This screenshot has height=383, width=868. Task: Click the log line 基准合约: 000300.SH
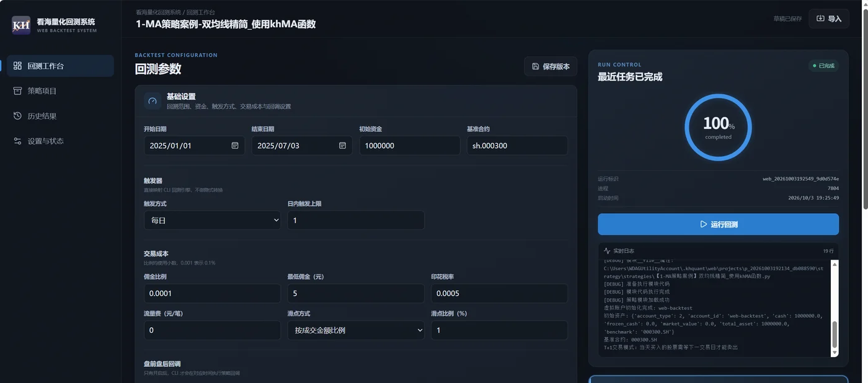pyautogui.click(x=630, y=340)
